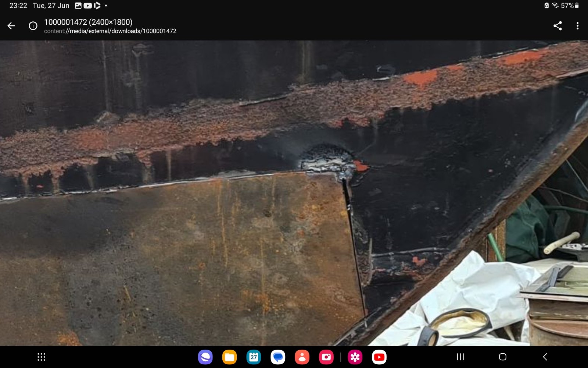Screen dimensions: 588x368
Task: Open My Files folder app
Action: tap(229, 357)
